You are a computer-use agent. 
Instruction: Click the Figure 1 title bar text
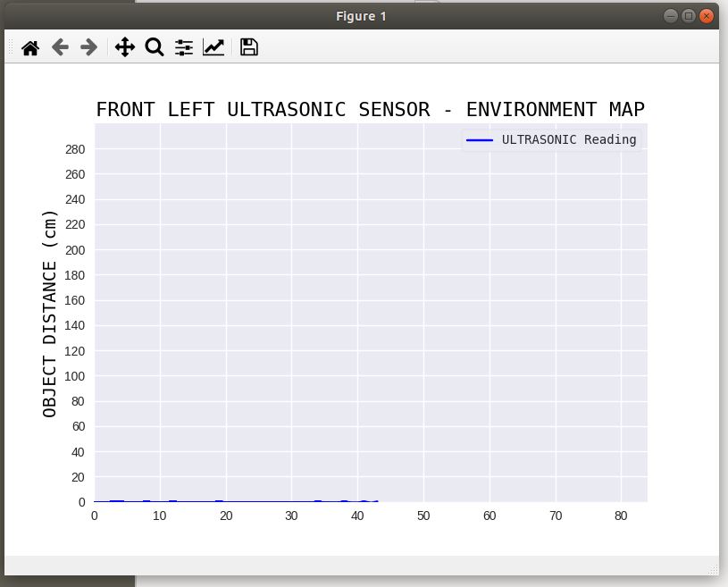pos(361,16)
